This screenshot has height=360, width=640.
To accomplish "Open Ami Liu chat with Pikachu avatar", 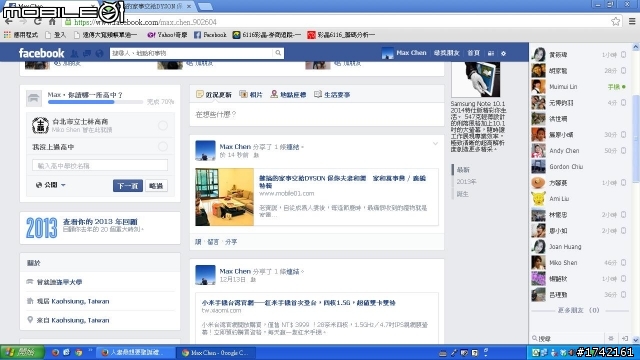I will click(x=579, y=199).
